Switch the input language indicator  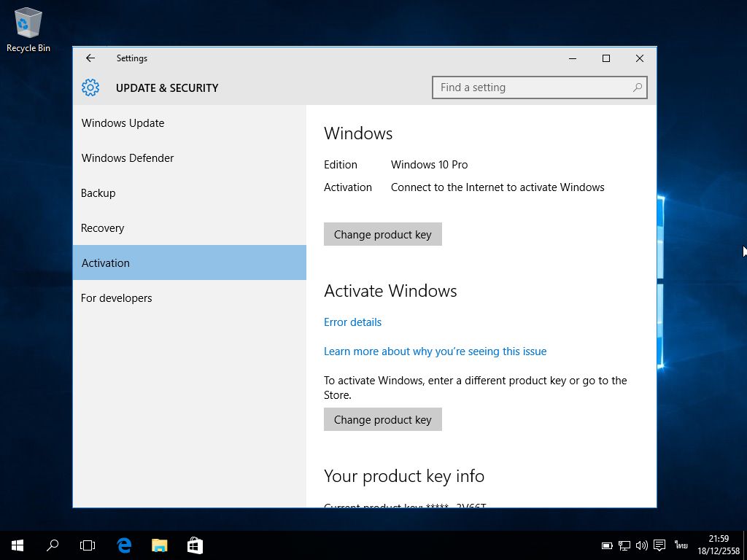click(681, 545)
